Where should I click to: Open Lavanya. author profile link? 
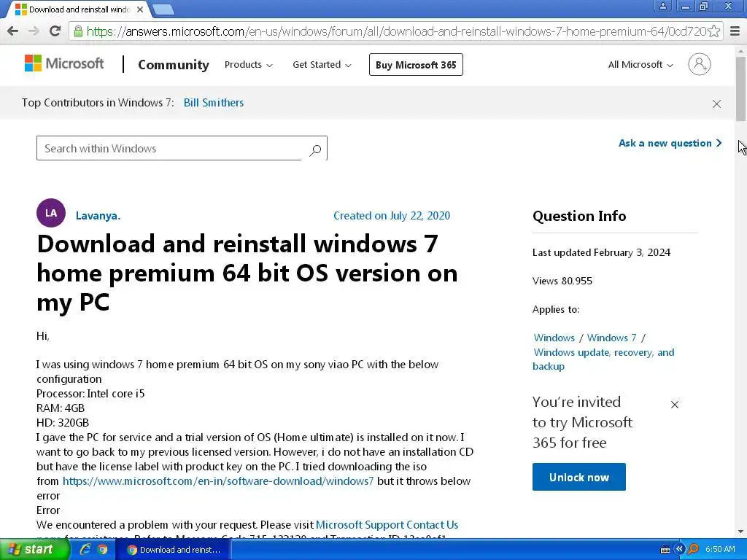click(x=98, y=216)
